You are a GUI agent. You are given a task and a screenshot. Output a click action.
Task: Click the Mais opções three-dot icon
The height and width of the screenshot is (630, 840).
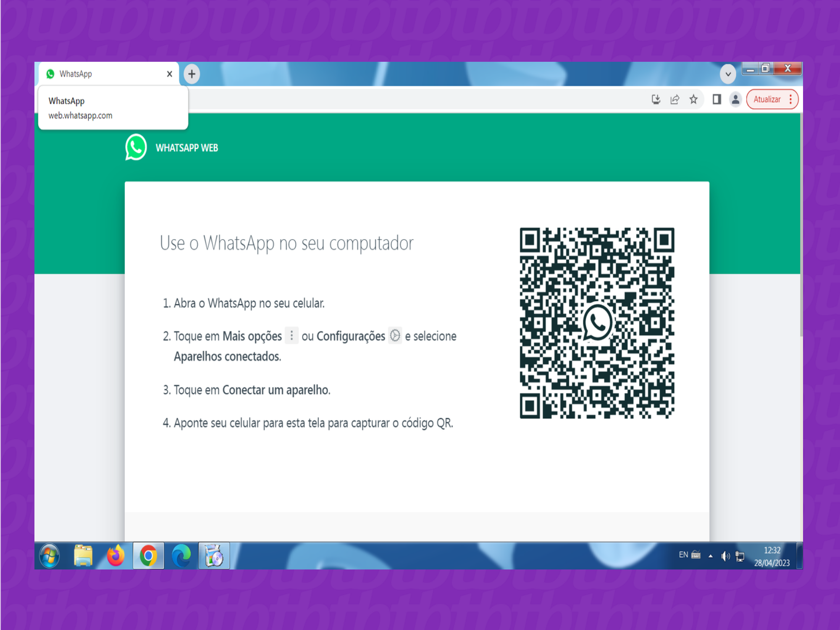point(291,335)
